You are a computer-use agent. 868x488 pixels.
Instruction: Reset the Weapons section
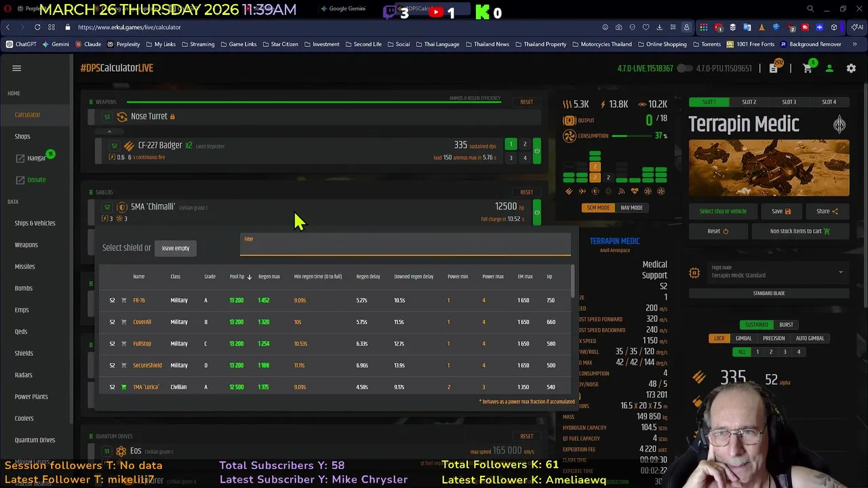pyautogui.click(x=526, y=102)
